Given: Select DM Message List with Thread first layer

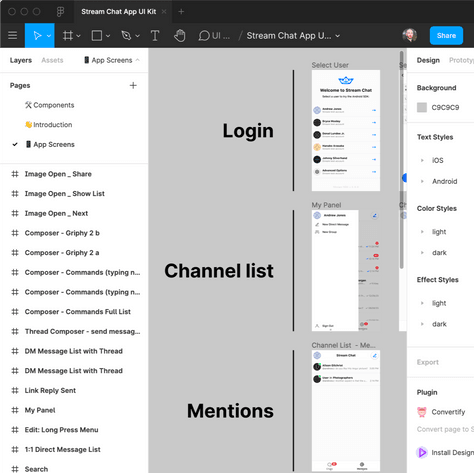Looking at the screenshot, I should tap(74, 351).
